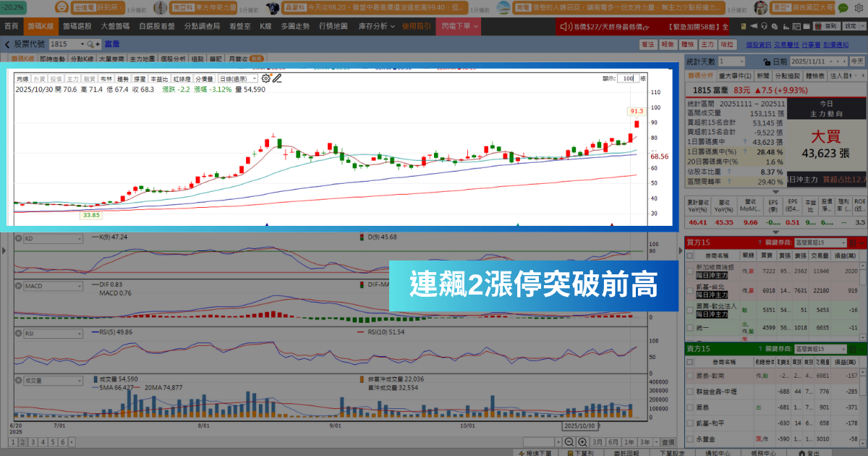Image resolution: width=868 pixels, height=456 pixels.
Task: Select the drawing pencil tool
Action: point(276,78)
